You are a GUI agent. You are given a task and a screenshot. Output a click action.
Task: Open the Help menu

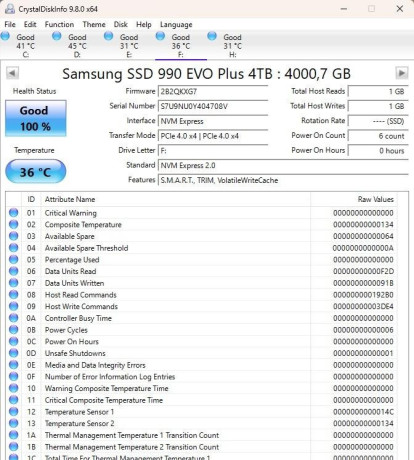click(144, 24)
